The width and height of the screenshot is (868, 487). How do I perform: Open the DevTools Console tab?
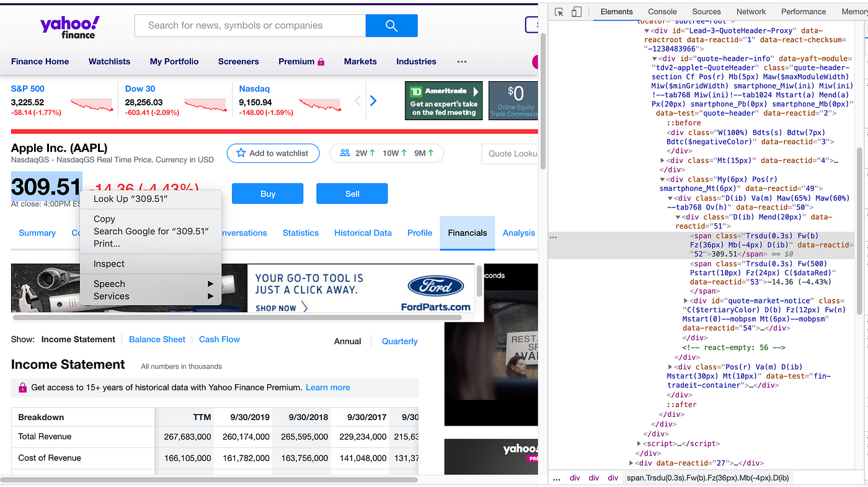(x=662, y=12)
